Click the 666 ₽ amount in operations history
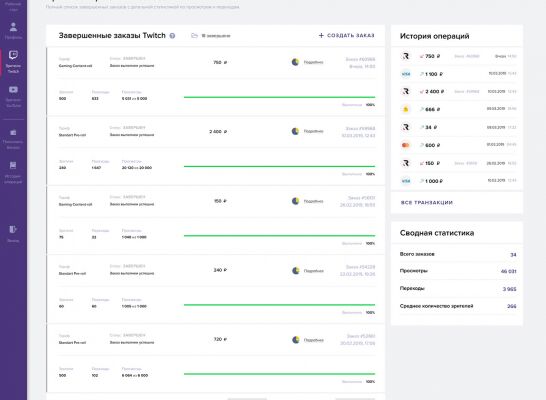 click(x=432, y=109)
